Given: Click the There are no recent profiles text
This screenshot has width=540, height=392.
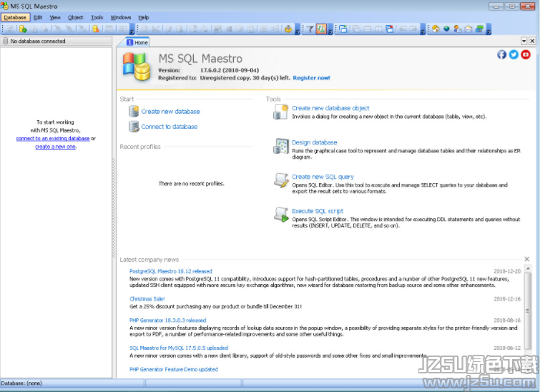Looking at the screenshot, I should pos(191,184).
